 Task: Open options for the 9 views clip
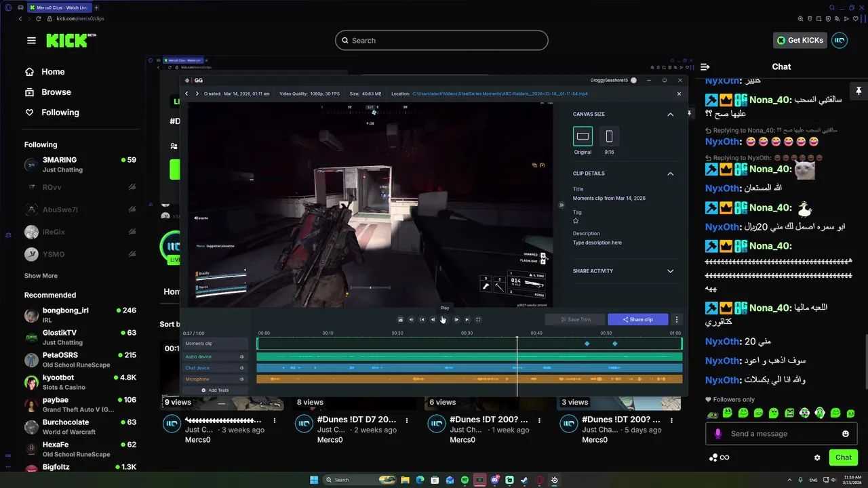click(x=275, y=421)
